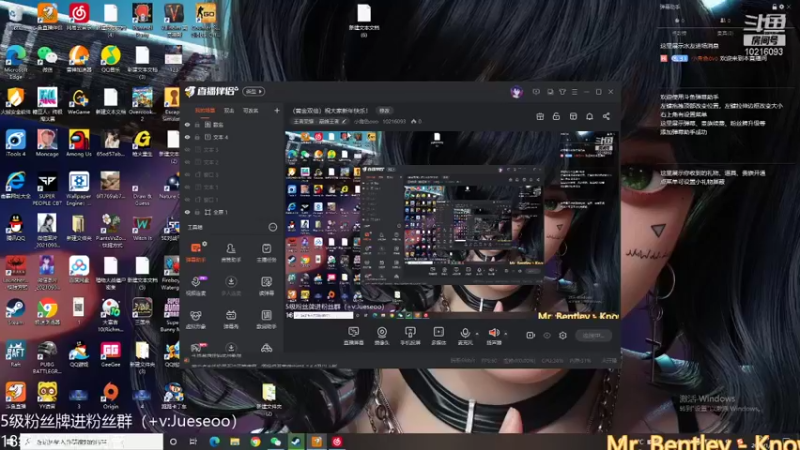Open the Steam desktop shortcut

(15, 311)
